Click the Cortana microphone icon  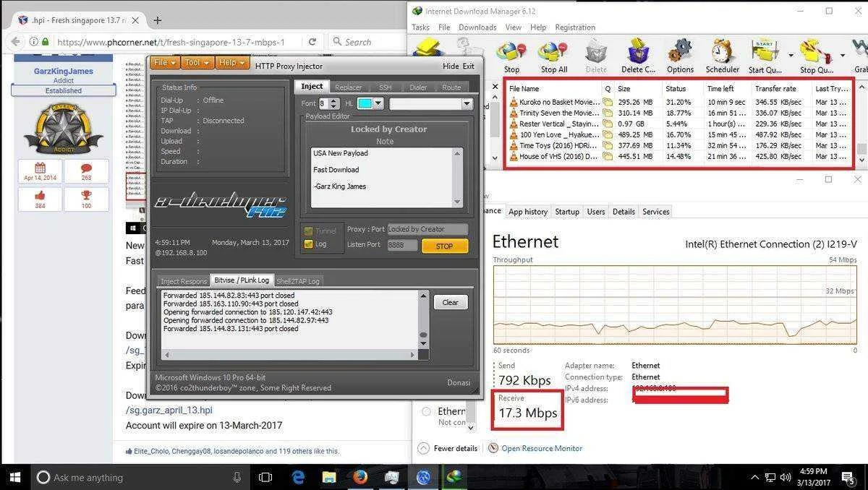coord(237,477)
